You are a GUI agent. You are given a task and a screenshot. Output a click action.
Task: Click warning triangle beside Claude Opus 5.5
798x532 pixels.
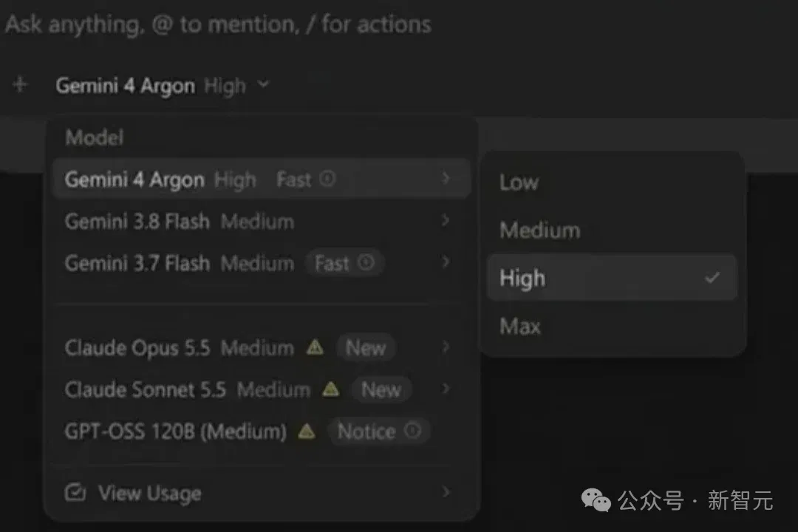tap(315, 347)
